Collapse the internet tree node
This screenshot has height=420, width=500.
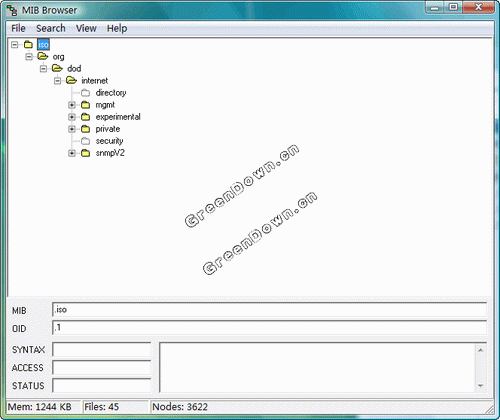tap(57, 81)
